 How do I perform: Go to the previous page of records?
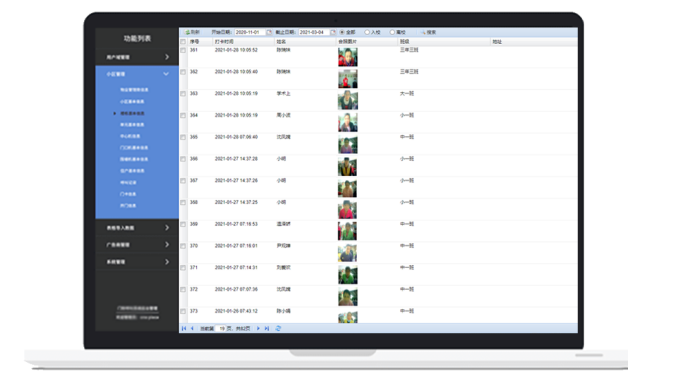[192, 328]
